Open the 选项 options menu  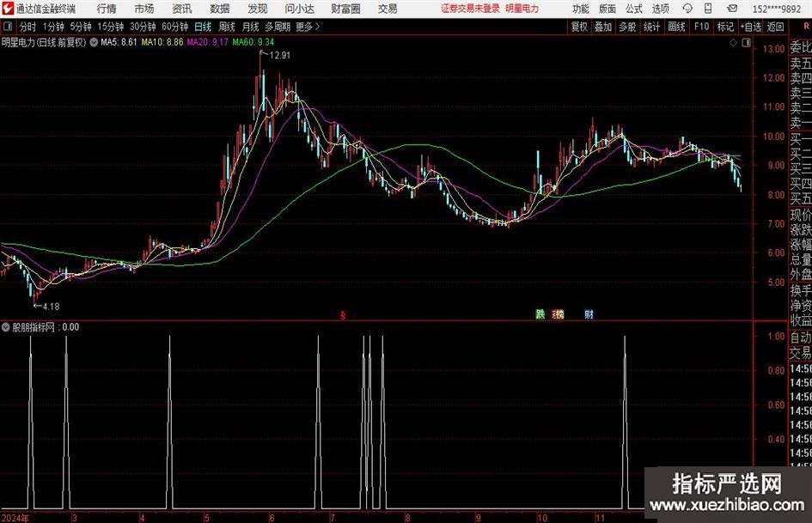tap(661, 9)
